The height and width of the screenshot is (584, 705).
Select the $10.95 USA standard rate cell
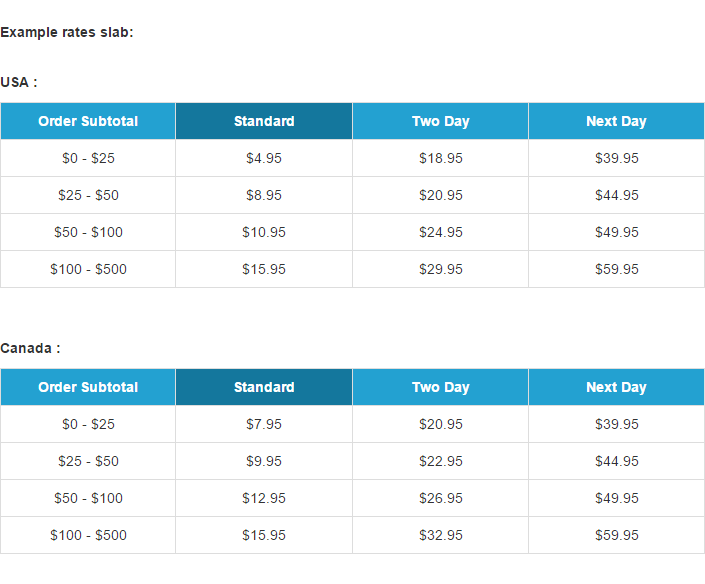(264, 232)
